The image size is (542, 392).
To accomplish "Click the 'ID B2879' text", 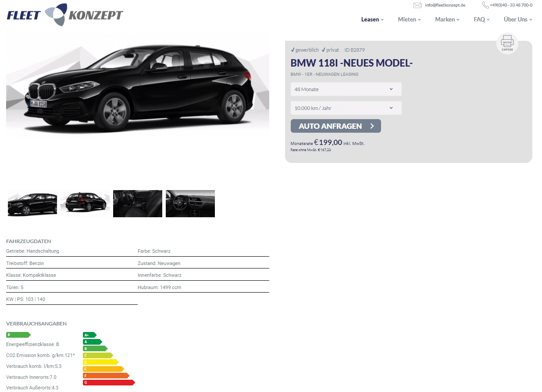I will coord(355,50).
